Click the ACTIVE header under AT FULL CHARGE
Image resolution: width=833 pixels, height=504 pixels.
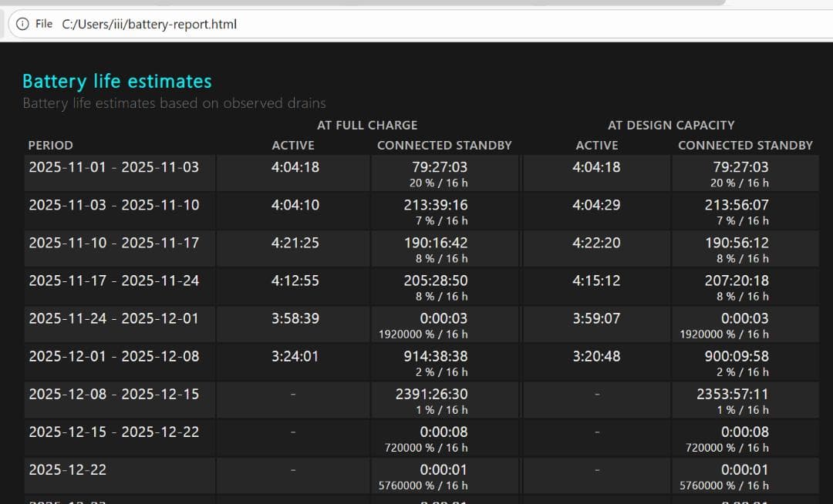(293, 145)
